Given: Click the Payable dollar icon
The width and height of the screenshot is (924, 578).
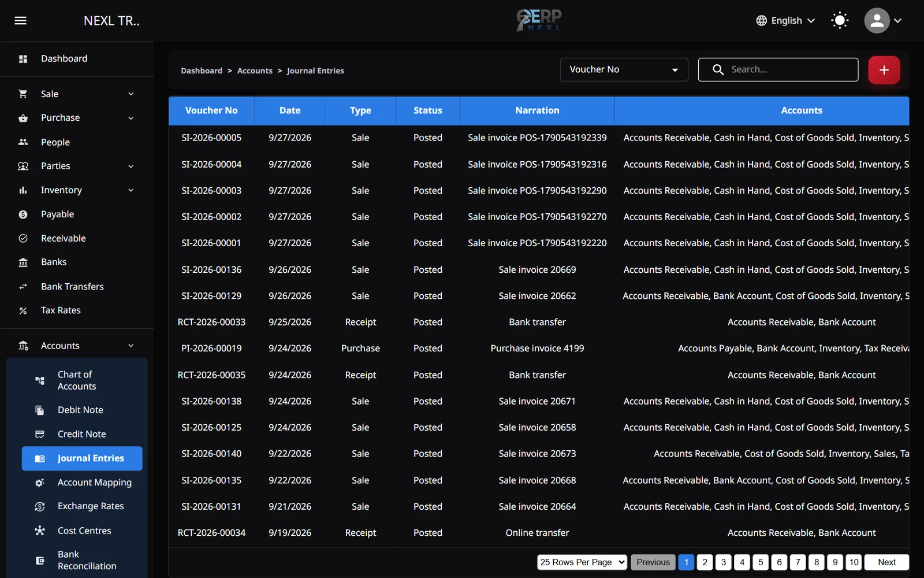Looking at the screenshot, I should coord(23,214).
